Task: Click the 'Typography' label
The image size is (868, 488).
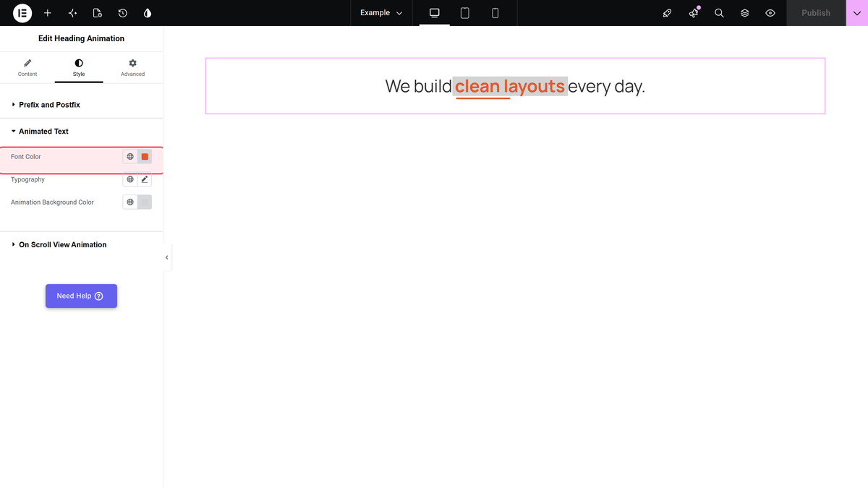Action: [x=27, y=179]
